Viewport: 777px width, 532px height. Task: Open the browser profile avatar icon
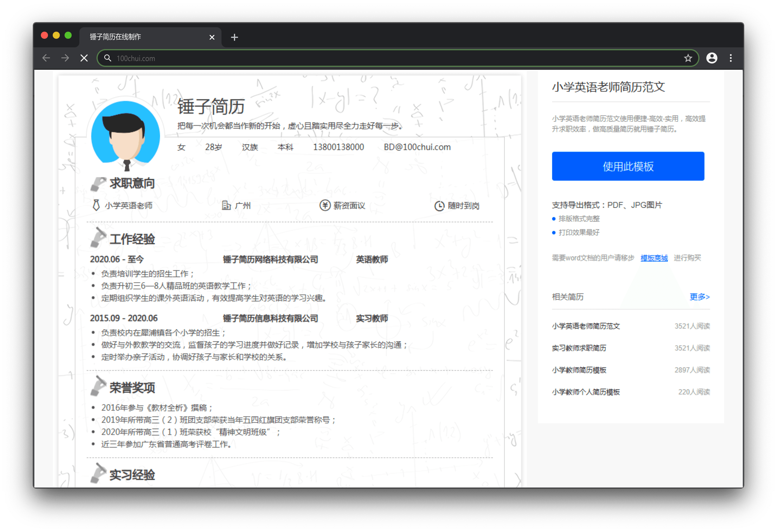click(712, 58)
